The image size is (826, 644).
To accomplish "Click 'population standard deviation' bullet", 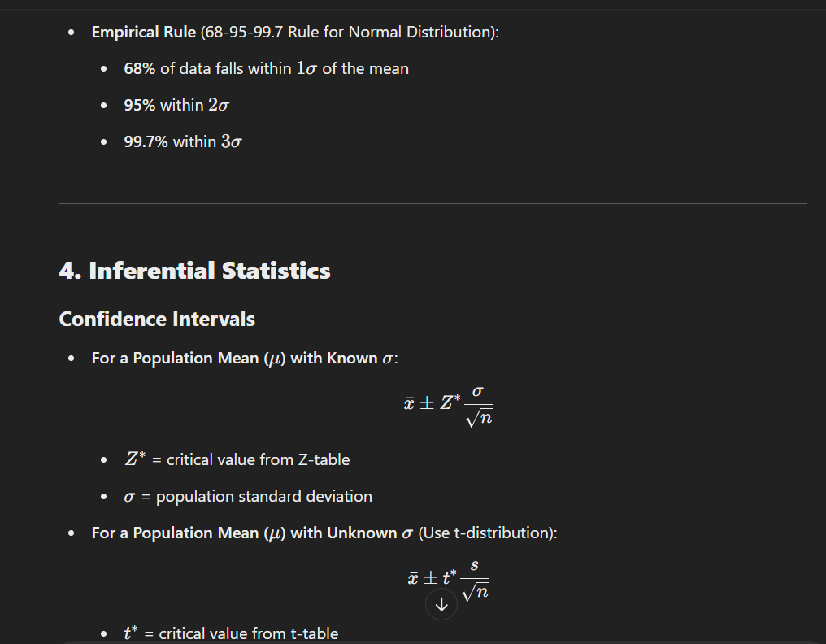I will pyautogui.click(x=248, y=497).
